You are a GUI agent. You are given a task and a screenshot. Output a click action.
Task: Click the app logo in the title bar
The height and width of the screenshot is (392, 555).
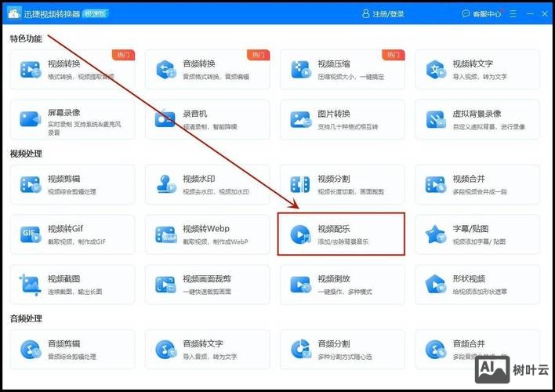click(15, 13)
